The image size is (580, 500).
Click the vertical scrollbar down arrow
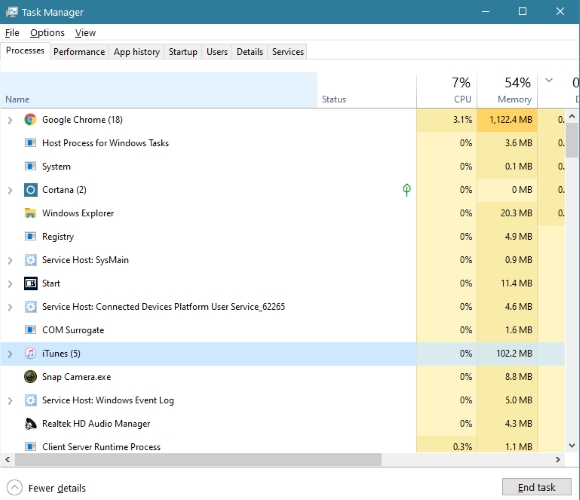tap(572, 445)
